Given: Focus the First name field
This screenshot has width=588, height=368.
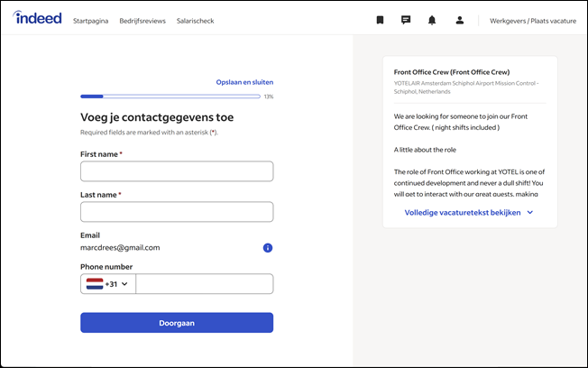Looking at the screenshot, I should coord(177,171).
